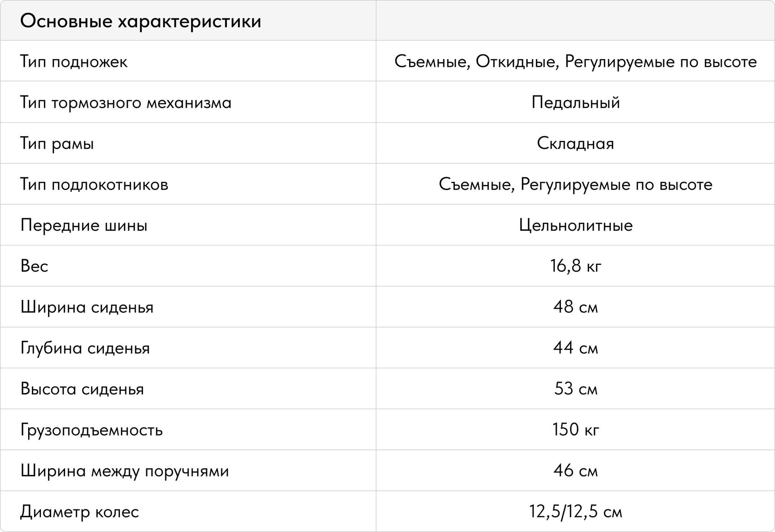The height and width of the screenshot is (532, 775).
Task: Select the "Тип тормозного механизма" label
Action: click(x=125, y=102)
